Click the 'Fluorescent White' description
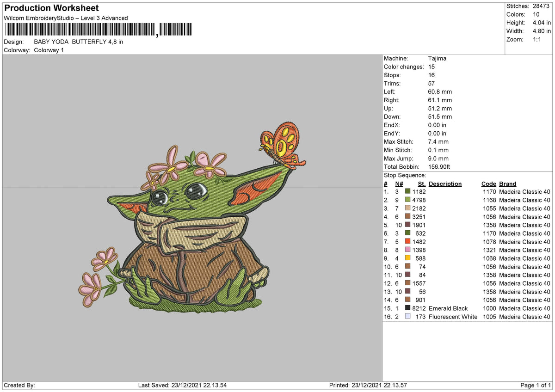This screenshot has height=392, width=555. pyautogui.click(x=453, y=317)
